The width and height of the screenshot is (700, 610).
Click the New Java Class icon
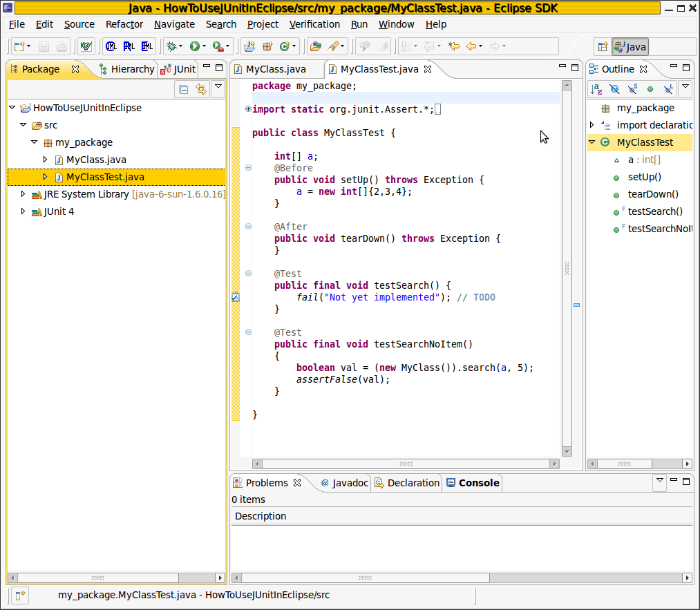285,46
